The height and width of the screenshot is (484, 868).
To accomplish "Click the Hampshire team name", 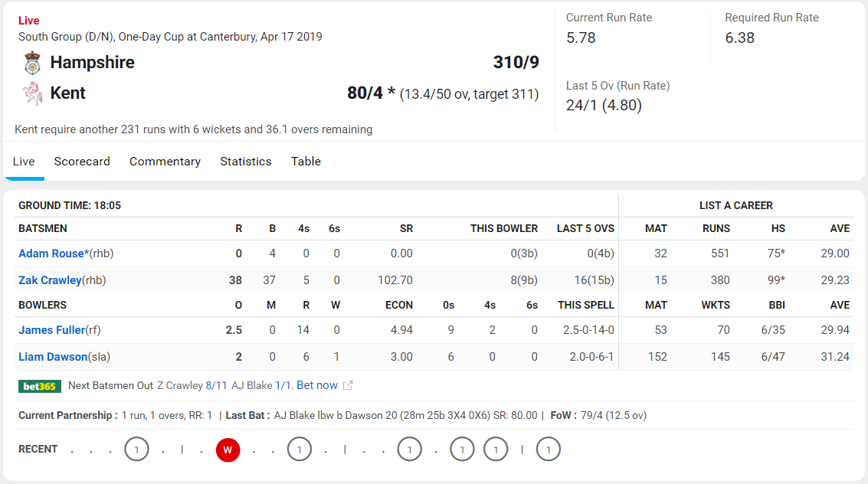I will pyautogui.click(x=93, y=63).
